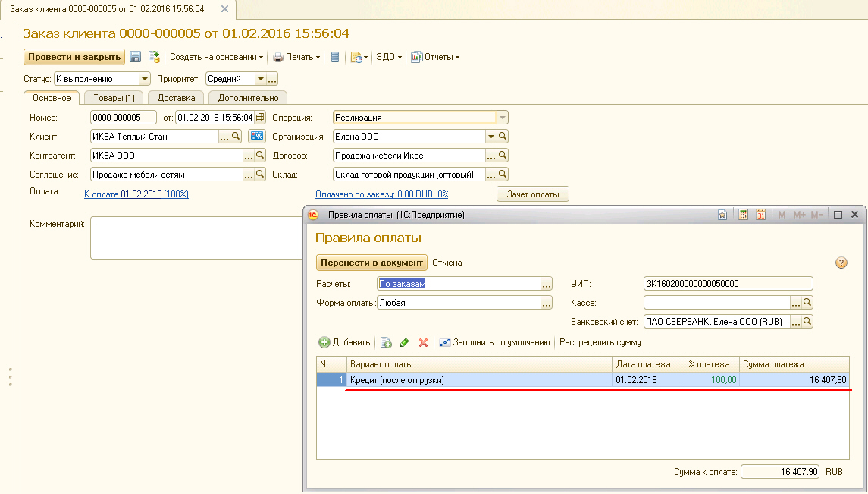Open the Статус dropdown showing К выполнению
Image resolution: width=868 pixels, height=494 pixels.
(x=144, y=78)
